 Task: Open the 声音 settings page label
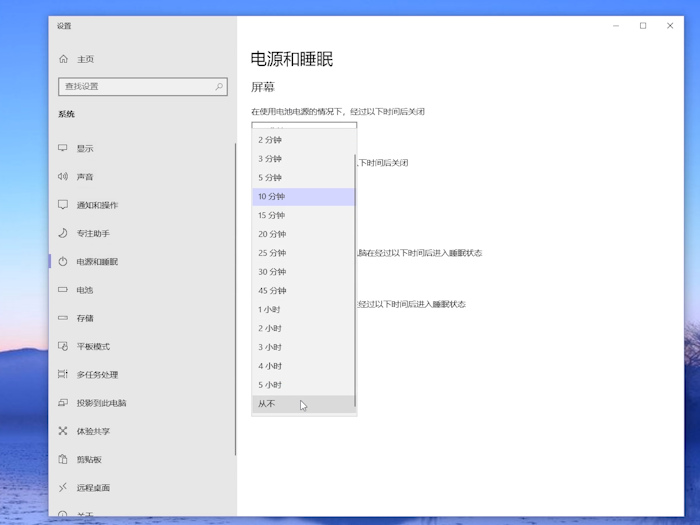85,177
